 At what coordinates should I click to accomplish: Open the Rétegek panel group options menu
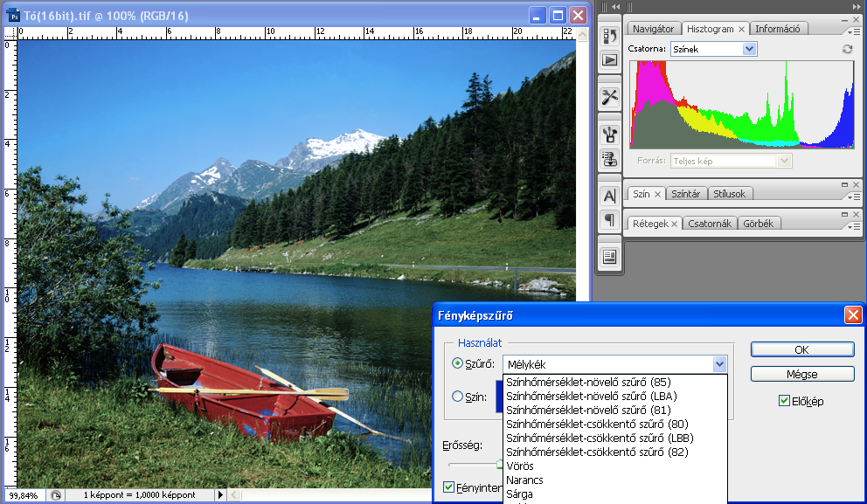(x=854, y=226)
